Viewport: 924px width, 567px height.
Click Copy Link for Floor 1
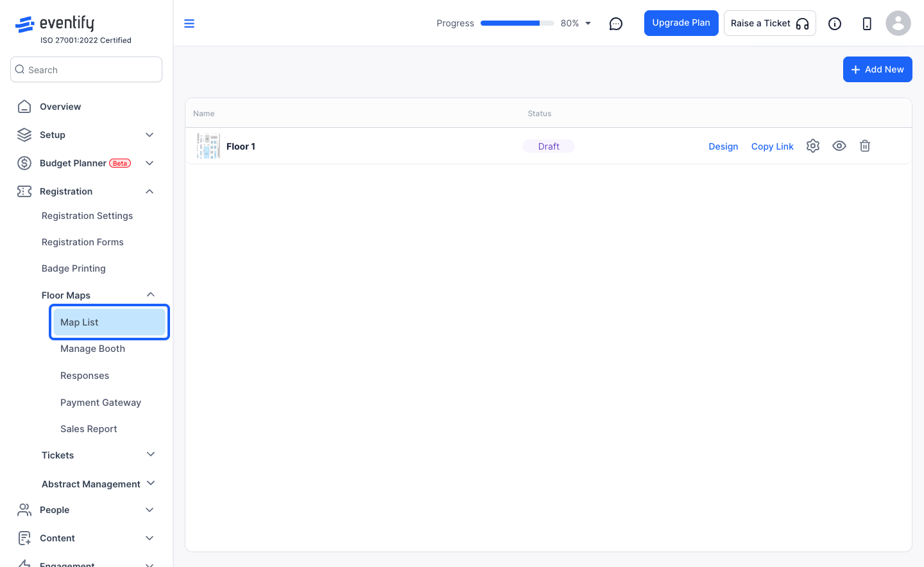(773, 146)
